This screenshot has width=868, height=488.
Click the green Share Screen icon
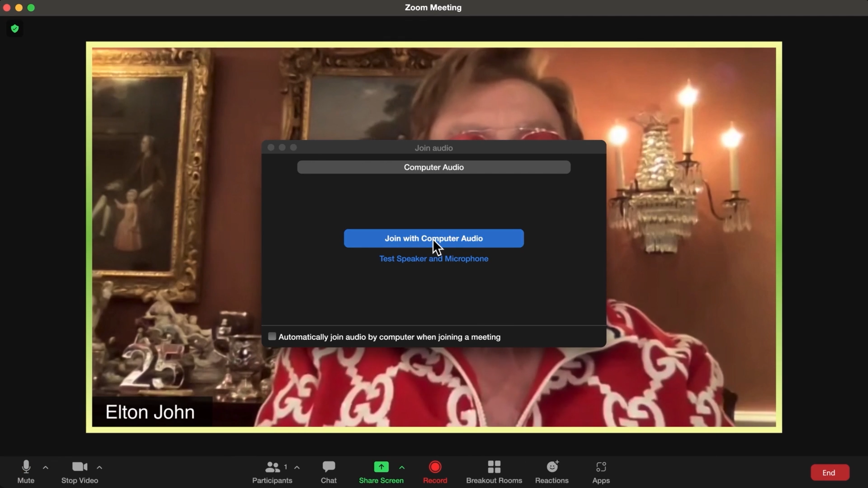point(381,467)
